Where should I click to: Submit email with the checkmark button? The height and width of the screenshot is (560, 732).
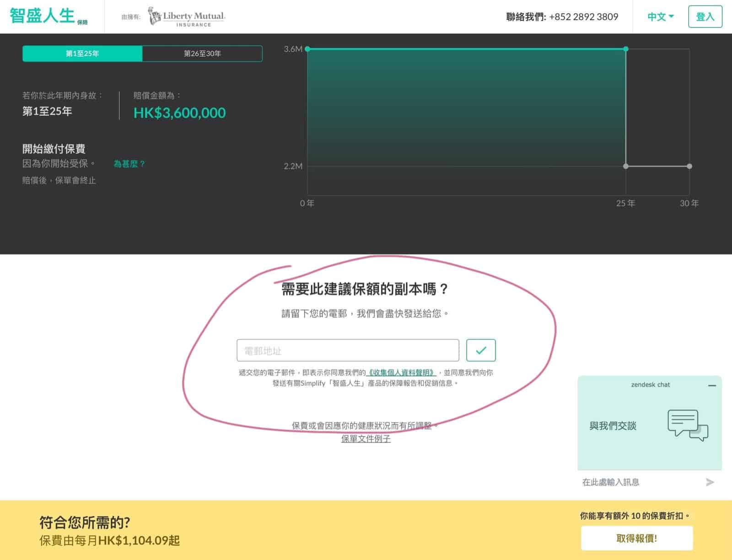pos(481,350)
